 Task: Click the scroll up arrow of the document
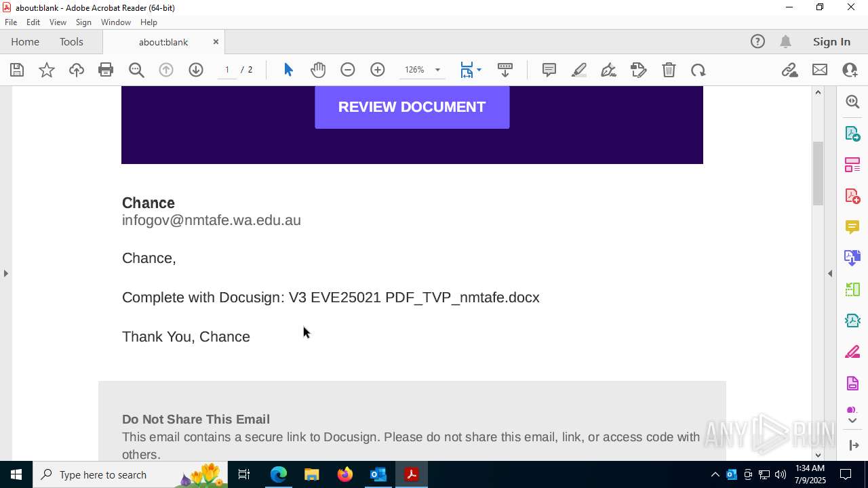coord(818,92)
